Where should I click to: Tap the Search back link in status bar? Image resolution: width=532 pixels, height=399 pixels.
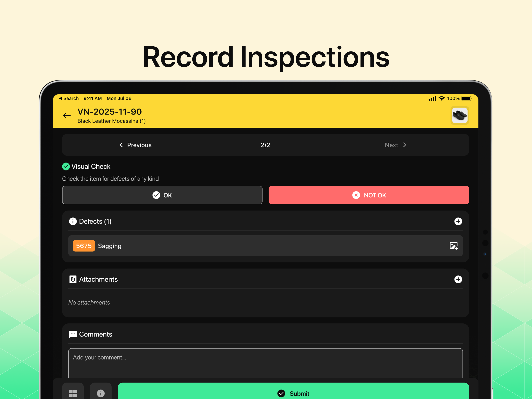[69, 98]
